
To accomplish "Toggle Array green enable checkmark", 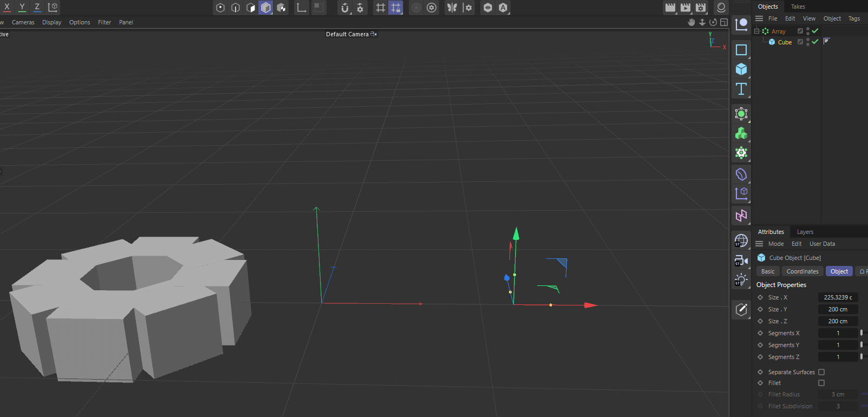I will click(815, 31).
